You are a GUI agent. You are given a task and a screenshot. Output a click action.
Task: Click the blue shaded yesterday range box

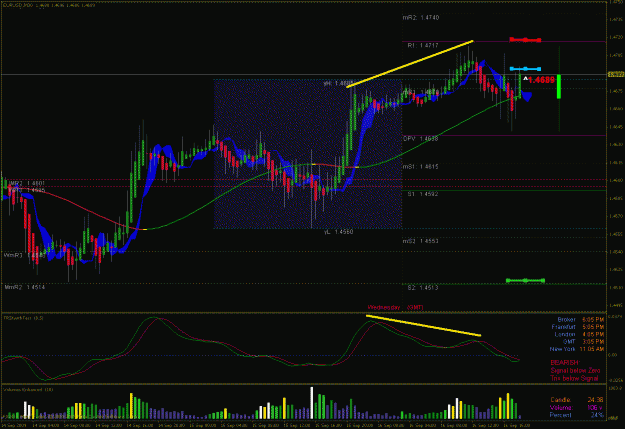point(308,154)
